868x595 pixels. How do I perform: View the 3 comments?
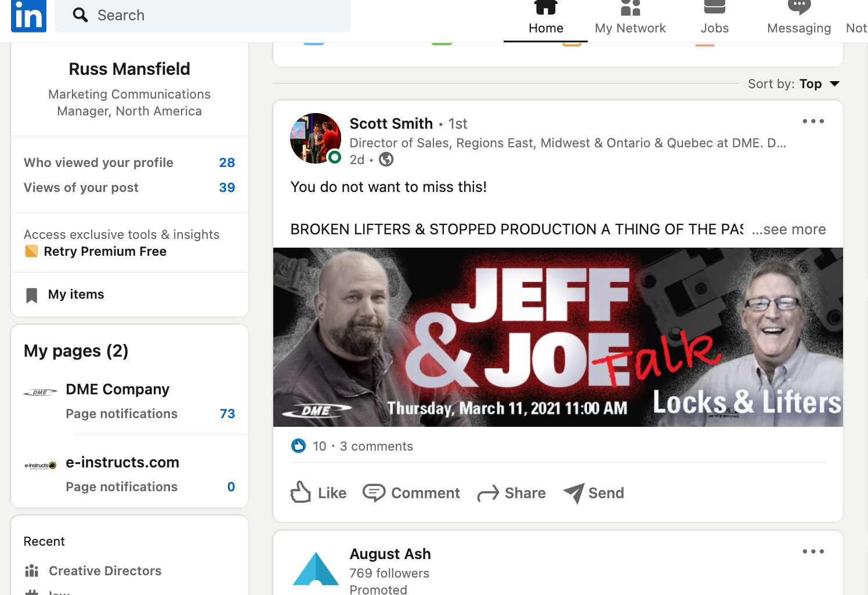tap(377, 446)
